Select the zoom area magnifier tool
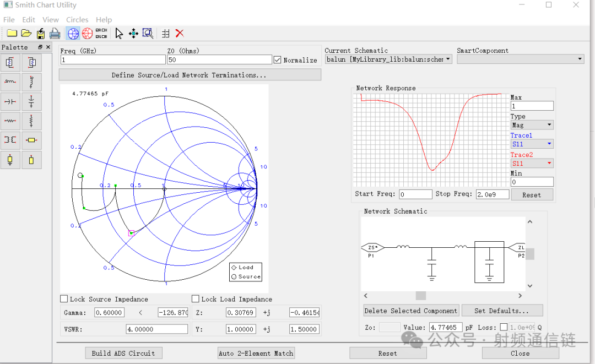 point(148,34)
